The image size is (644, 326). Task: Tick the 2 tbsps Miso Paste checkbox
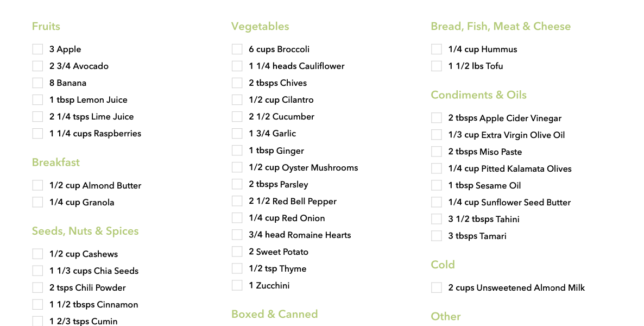point(437,152)
